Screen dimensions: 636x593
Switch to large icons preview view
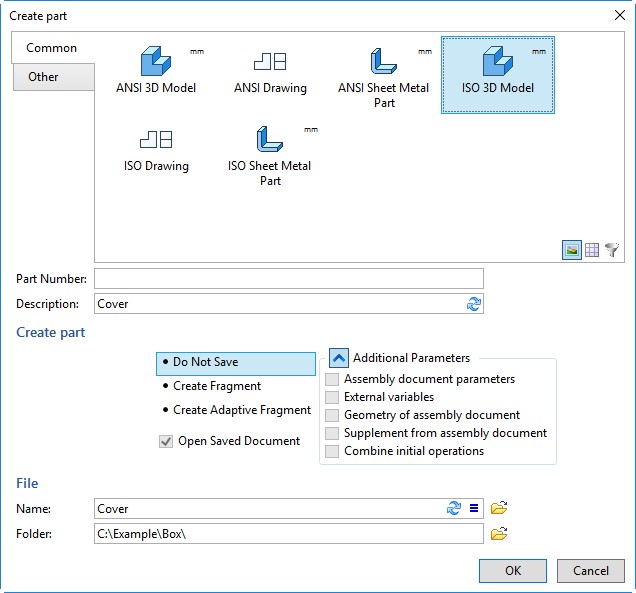pyautogui.click(x=572, y=250)
